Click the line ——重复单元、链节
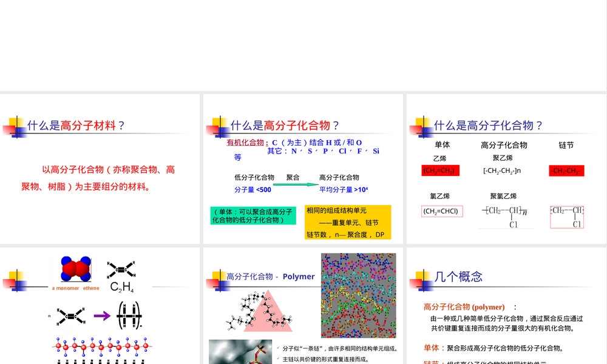The height and width of the screenshot is (364, 607). 348,223
